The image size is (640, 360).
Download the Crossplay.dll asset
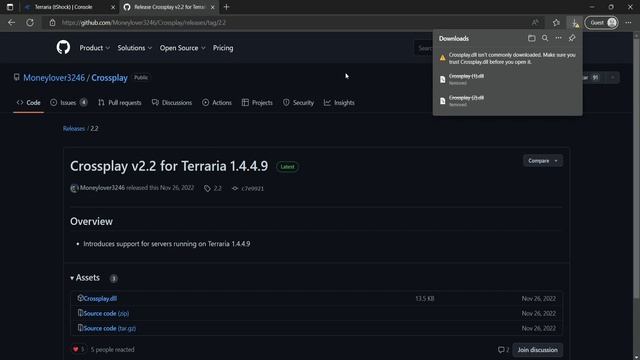[100, 299]
